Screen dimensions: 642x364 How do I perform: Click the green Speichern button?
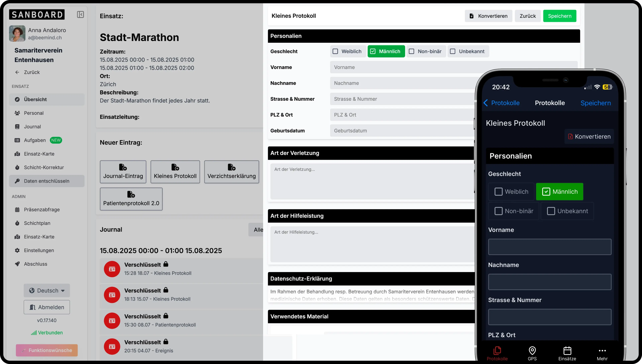(x=560, y=16)
